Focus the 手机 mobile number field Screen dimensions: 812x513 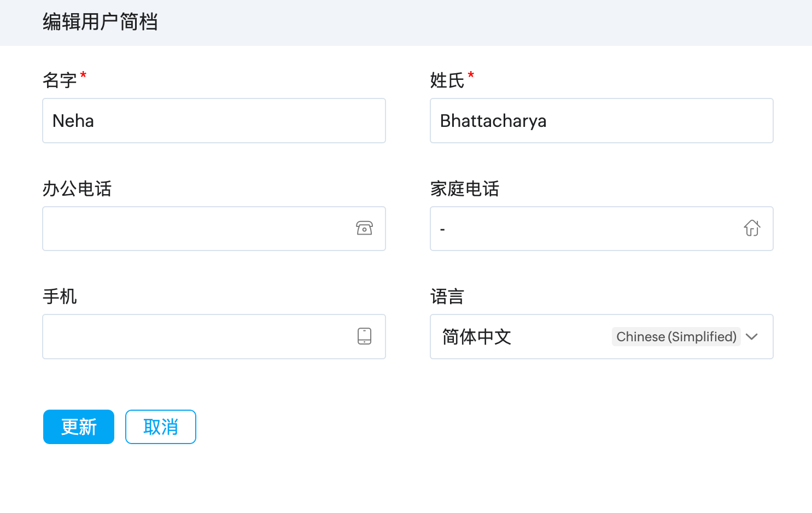(x=197, y=337)
